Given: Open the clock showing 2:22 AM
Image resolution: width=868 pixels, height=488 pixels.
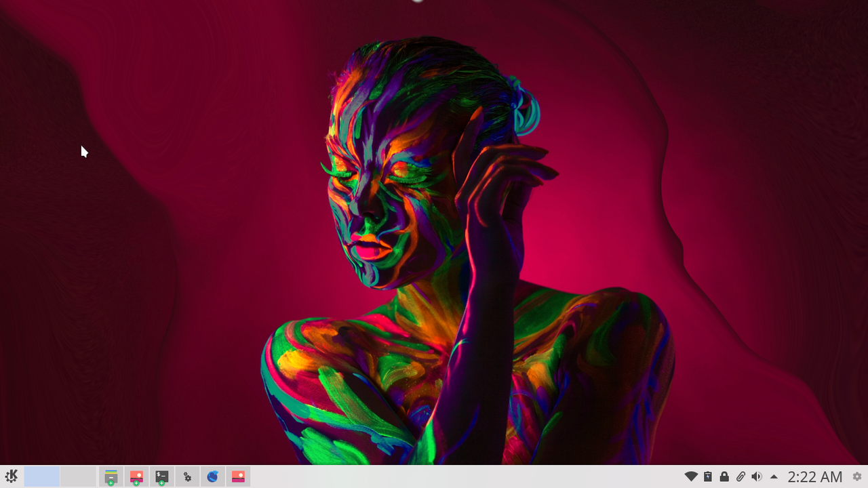Looking at the screenshot, I should tap(815, 477).
